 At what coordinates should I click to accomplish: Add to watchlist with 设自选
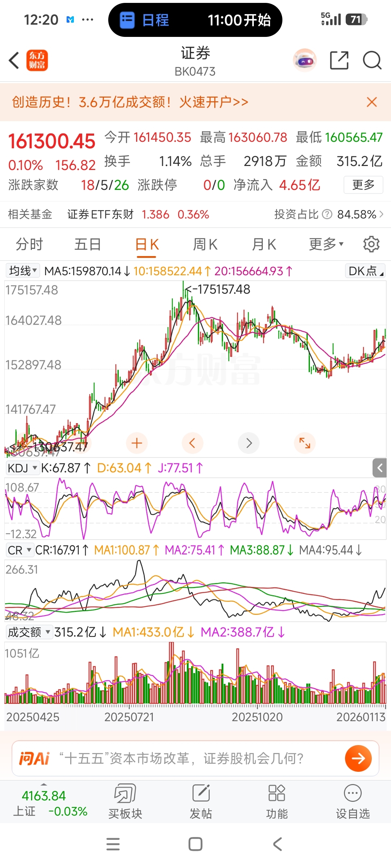[353, 801]
